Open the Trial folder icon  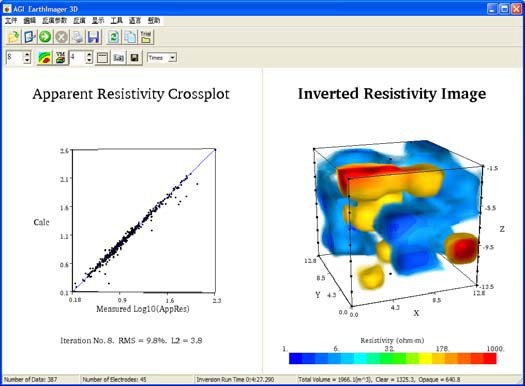point(146,37)
